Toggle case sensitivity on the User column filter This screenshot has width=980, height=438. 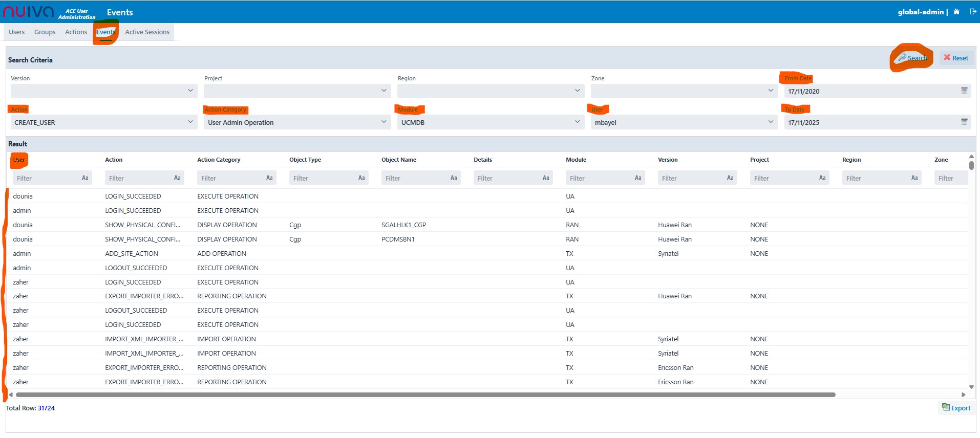[x=85, y=178]
